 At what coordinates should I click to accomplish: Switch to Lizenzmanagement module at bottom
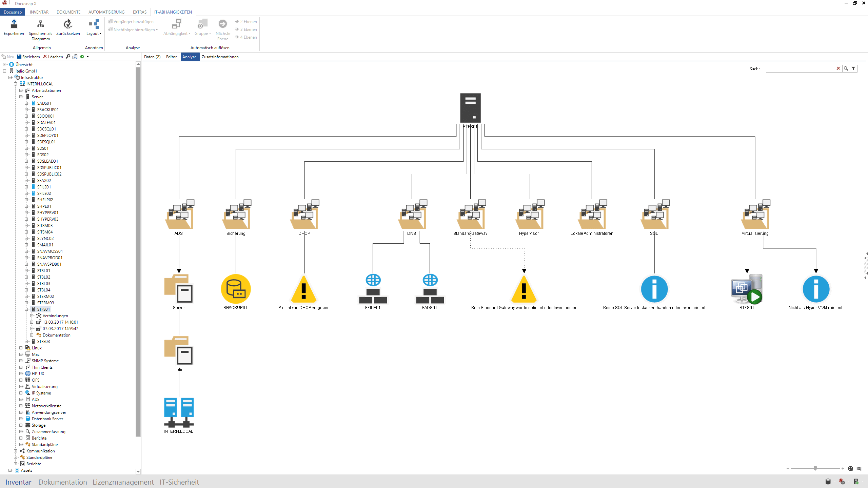pos(123,482)
